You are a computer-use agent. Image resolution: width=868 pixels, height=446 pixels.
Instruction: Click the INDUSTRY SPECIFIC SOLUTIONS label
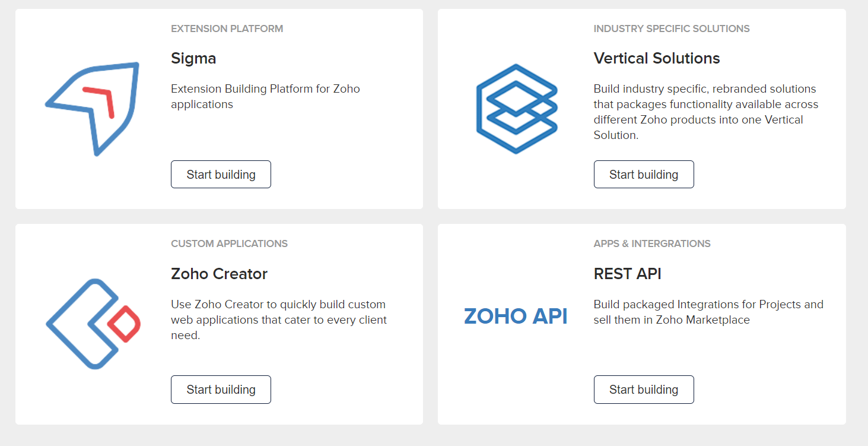coord(672,29)
